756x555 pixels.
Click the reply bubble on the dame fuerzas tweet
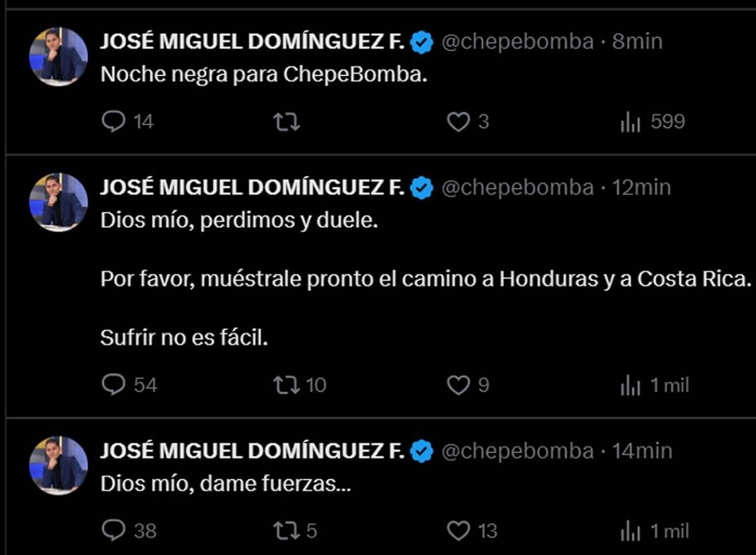[x=115, y=531]
